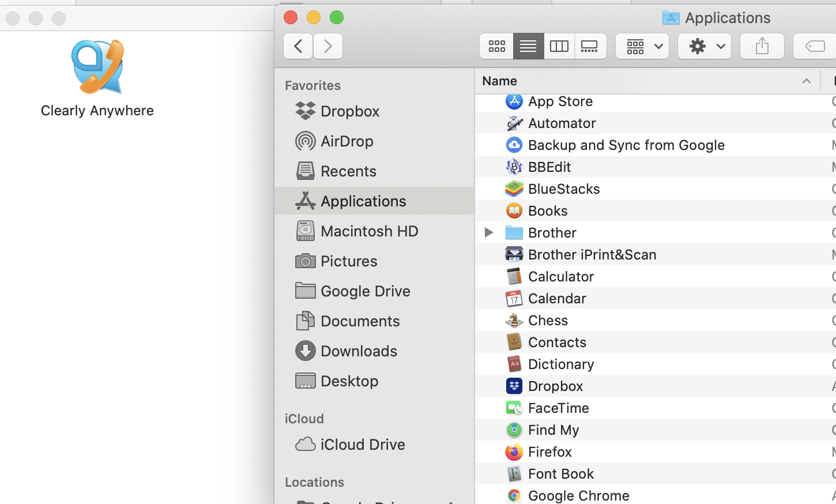Click the Contacts app icon
The height and width of the screenshot is (504, 836).
click(x=514, y=342)
